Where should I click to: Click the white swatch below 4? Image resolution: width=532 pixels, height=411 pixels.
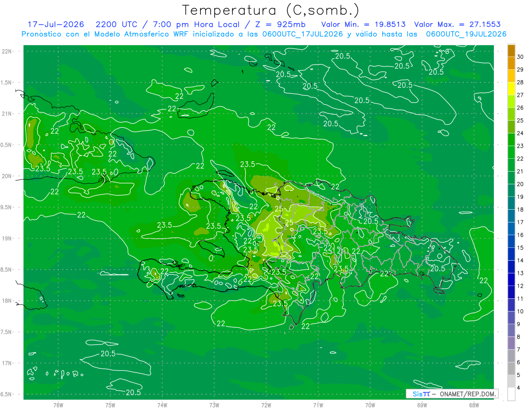[511, 394]
